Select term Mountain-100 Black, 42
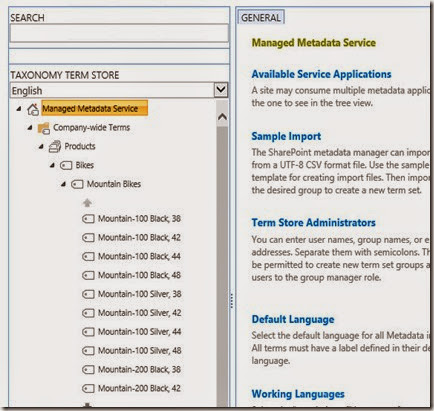434x411 pixels. 139,238
